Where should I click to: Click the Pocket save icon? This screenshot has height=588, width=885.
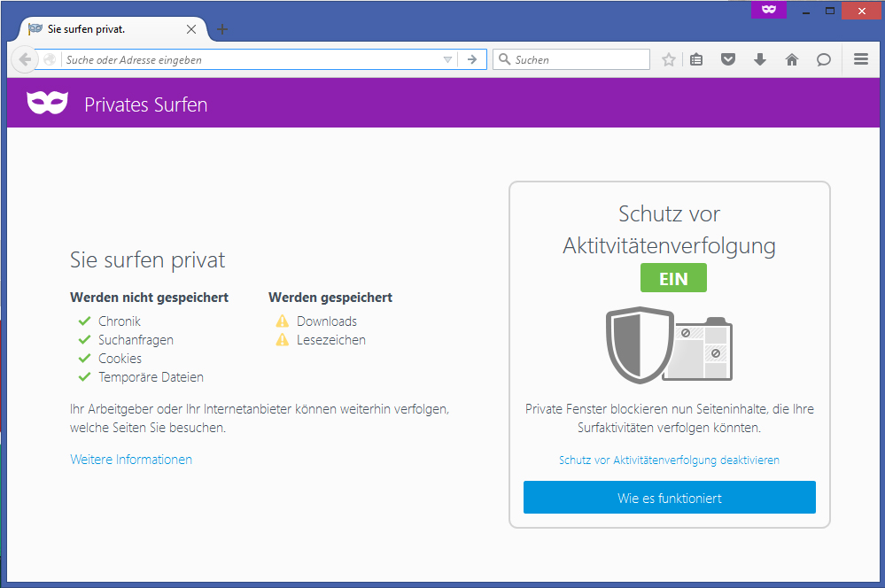[728, 59]
